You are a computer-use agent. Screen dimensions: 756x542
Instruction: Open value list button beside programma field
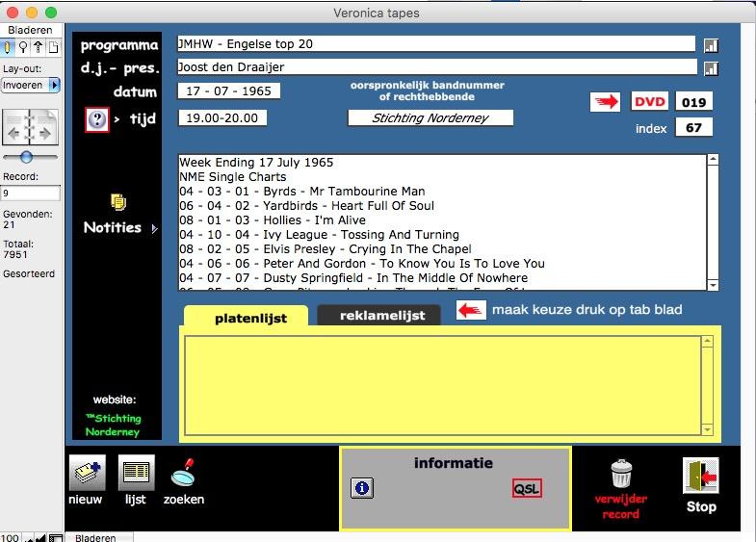tap(711, 45)
